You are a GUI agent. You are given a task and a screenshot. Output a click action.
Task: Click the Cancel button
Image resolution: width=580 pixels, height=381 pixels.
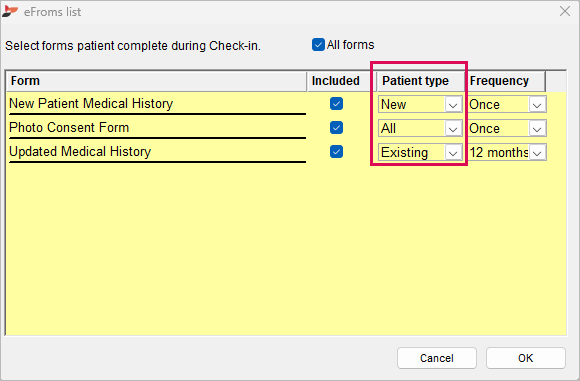point(437,358)
